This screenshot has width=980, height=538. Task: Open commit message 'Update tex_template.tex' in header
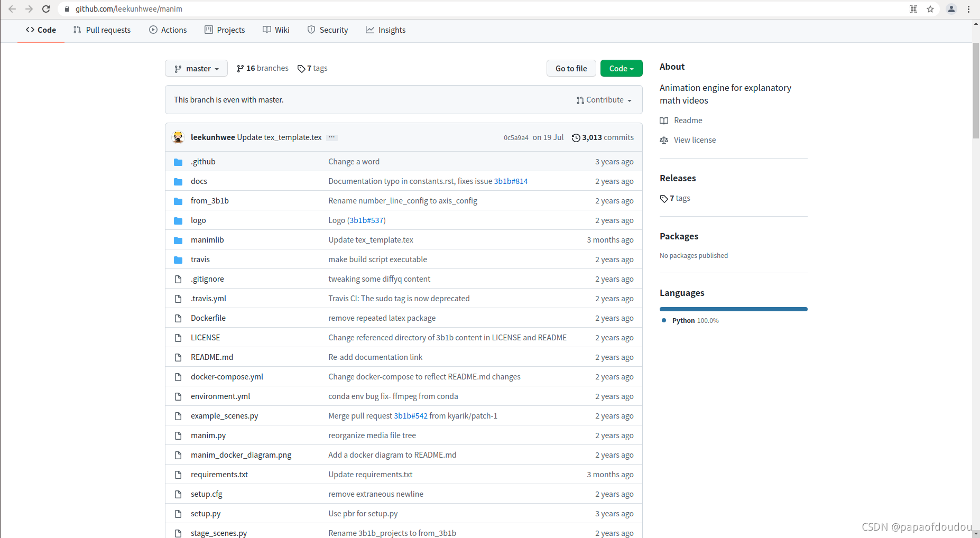pyautogui.click(x=279, y=137)
